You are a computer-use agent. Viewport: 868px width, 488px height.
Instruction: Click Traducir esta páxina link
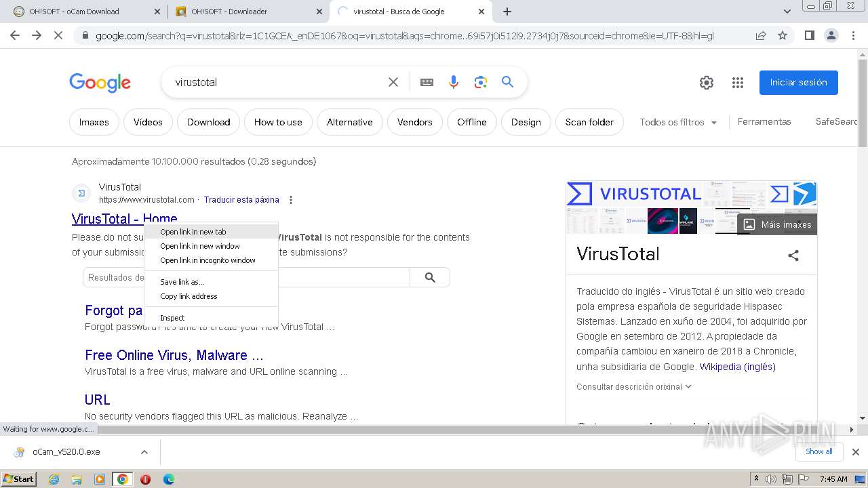241,200
